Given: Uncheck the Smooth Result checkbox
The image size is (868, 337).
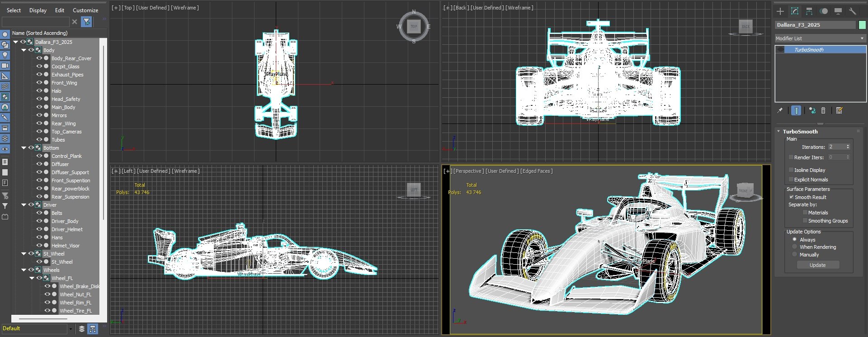Looking at the screenshot, I should point(791,197).
